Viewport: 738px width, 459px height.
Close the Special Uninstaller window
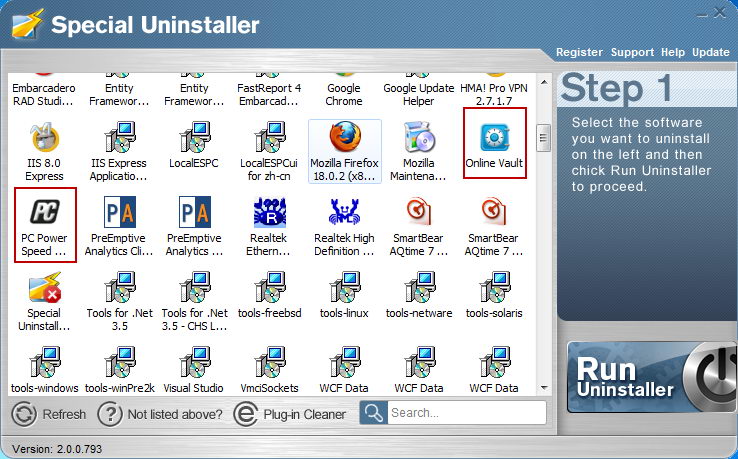pos(719,13)
